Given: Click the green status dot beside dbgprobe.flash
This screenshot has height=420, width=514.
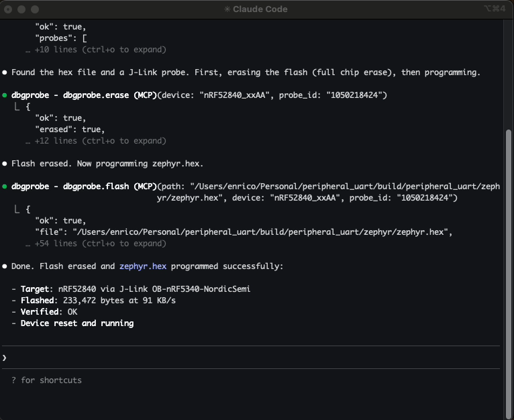Looking at the screenshot, I should click(x=5, y=187).
